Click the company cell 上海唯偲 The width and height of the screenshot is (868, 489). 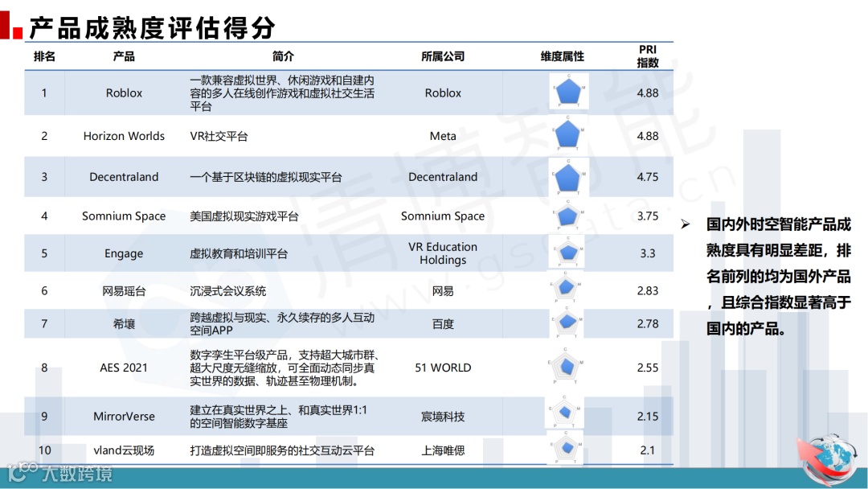[x=443, y=450]
